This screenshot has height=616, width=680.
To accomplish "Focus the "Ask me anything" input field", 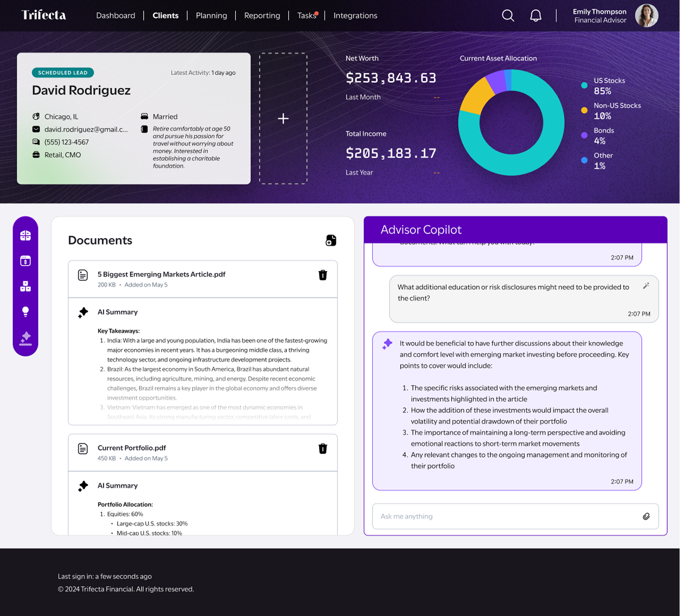I will pos(515,517).
